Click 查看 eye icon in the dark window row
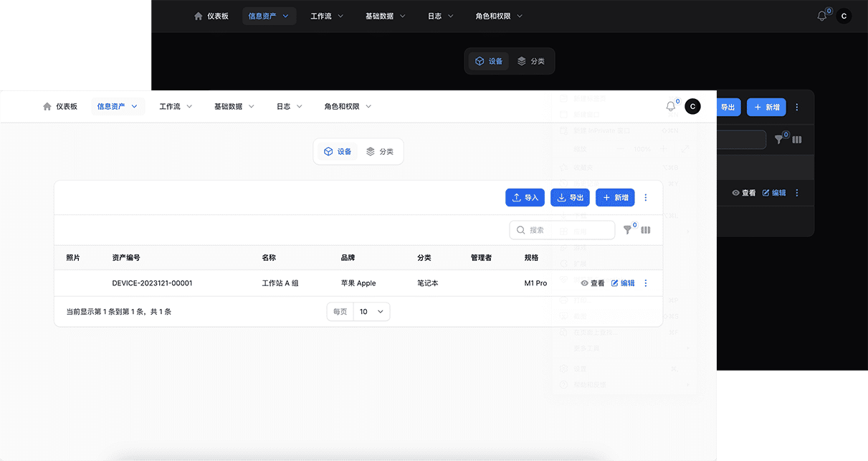Screen dimensions: 868x461 point(736,193)
